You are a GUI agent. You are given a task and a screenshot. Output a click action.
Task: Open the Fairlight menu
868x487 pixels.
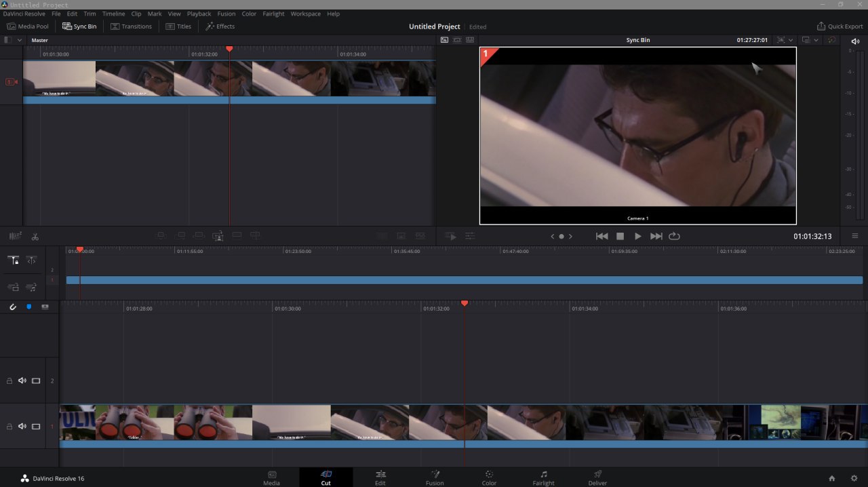(273, 14)
